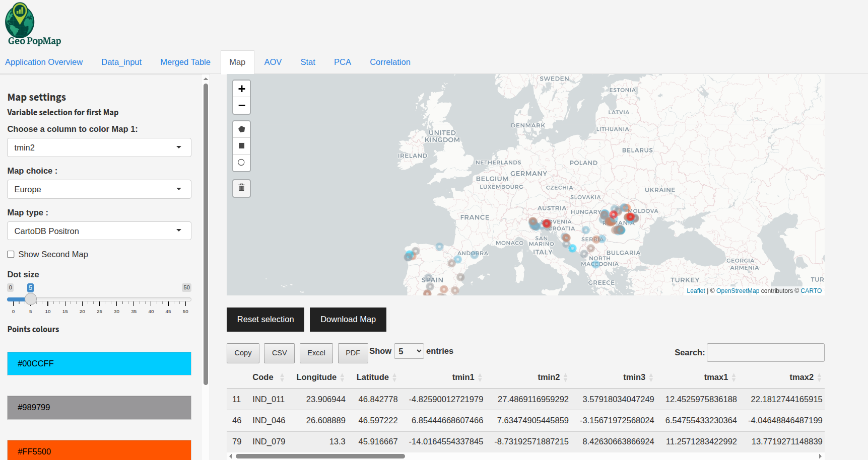Screen dimensions: 868x460
Task: Switch to Data_input tab
Action: [121, 62]
